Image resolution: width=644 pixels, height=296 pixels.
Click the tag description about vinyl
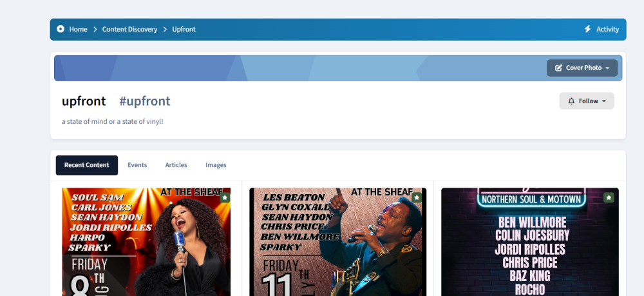pyautogui.click(x=113, y=122)
